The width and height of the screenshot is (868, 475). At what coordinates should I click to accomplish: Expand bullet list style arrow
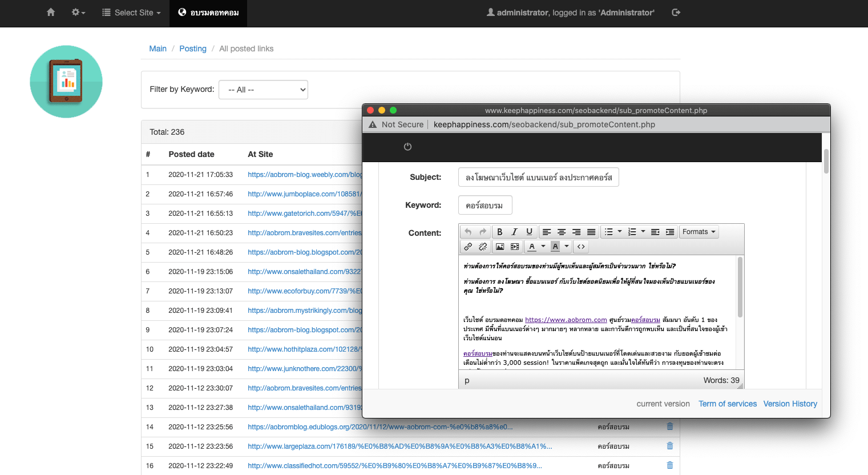pos(620,232)
